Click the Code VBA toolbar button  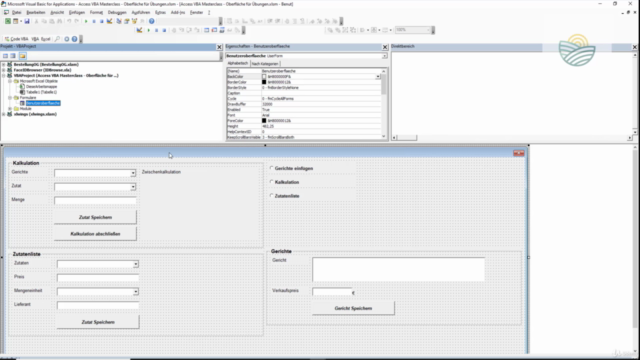click(x=17, y=39)
